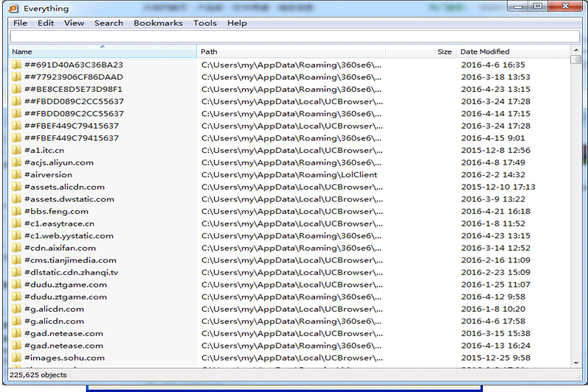Click the 225,625 objects status text

click(38, 375)
